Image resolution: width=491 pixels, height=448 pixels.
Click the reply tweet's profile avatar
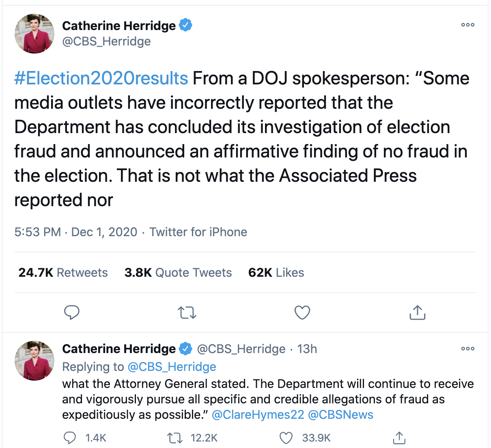[x=34, y=361]
